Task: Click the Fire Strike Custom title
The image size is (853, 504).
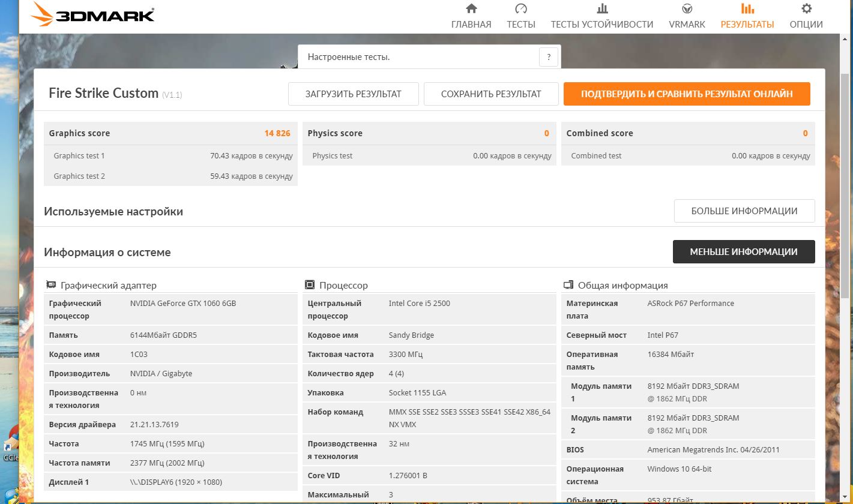Action: point(103,93)
